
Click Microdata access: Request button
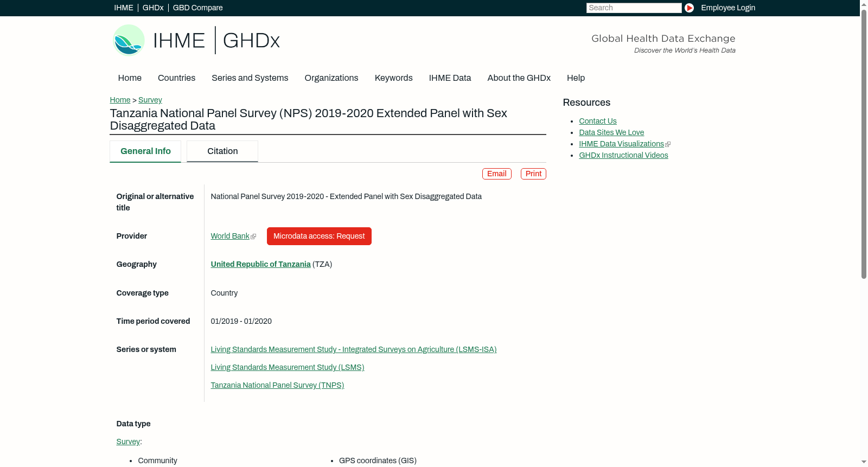click(x=319, y=236)
